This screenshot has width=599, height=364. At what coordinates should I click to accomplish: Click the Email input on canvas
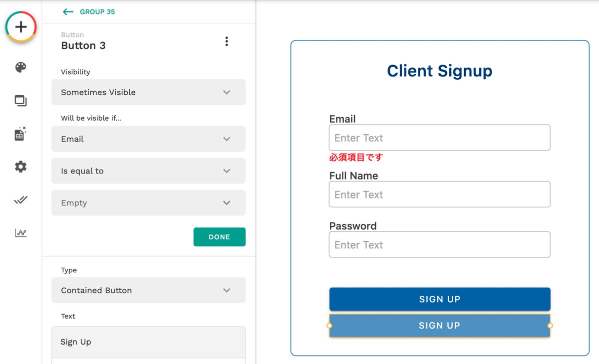tap(439, 138)
